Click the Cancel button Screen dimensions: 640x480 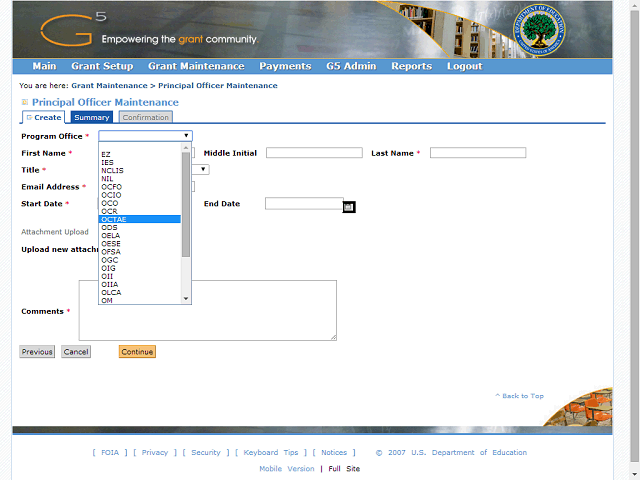click(76, 352)
